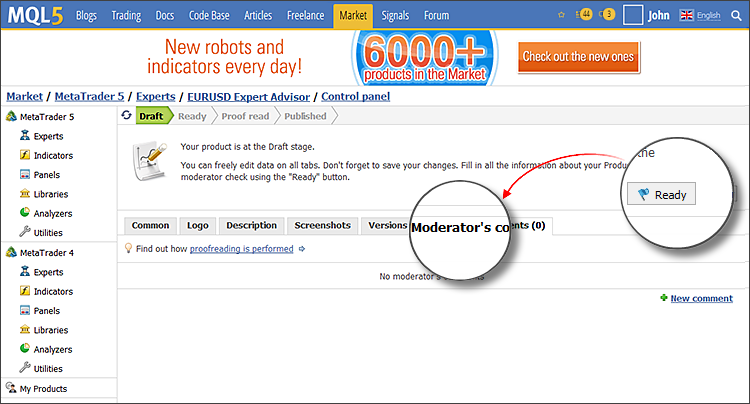Go to MetaTrader 5 breadcrumb link
750x404 pixels.
tap(89, 97)
